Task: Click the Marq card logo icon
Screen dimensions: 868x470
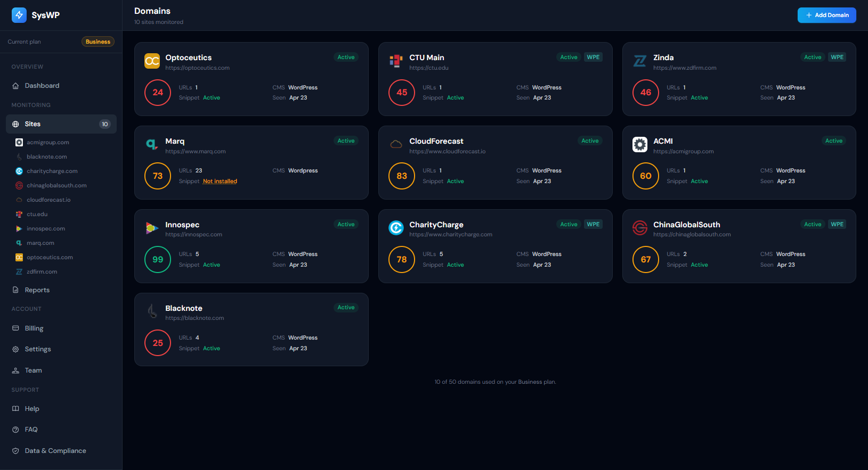Action: pos(152,145)
